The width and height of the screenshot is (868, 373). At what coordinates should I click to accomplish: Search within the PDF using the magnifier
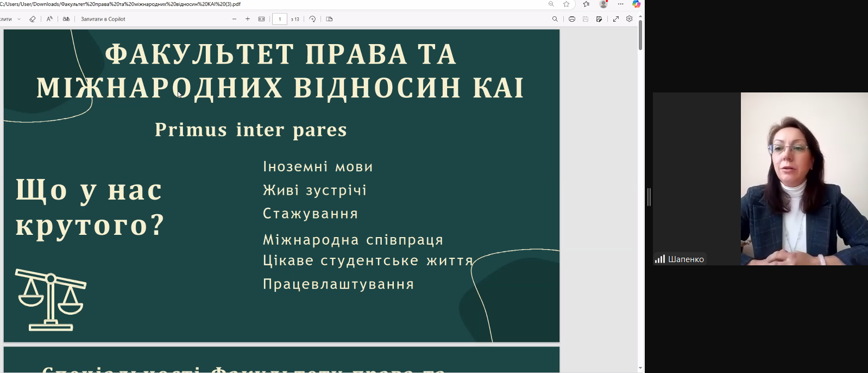[x=555, y=19]
